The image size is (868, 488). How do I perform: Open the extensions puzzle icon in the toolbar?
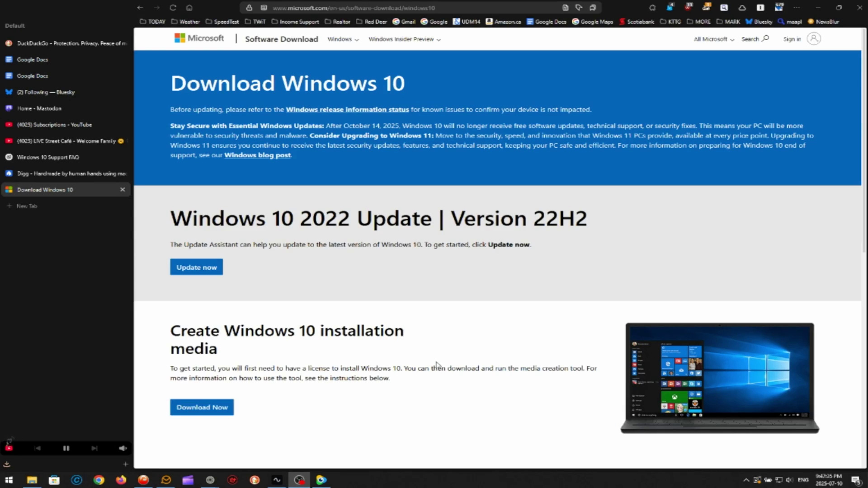[652, 8]
